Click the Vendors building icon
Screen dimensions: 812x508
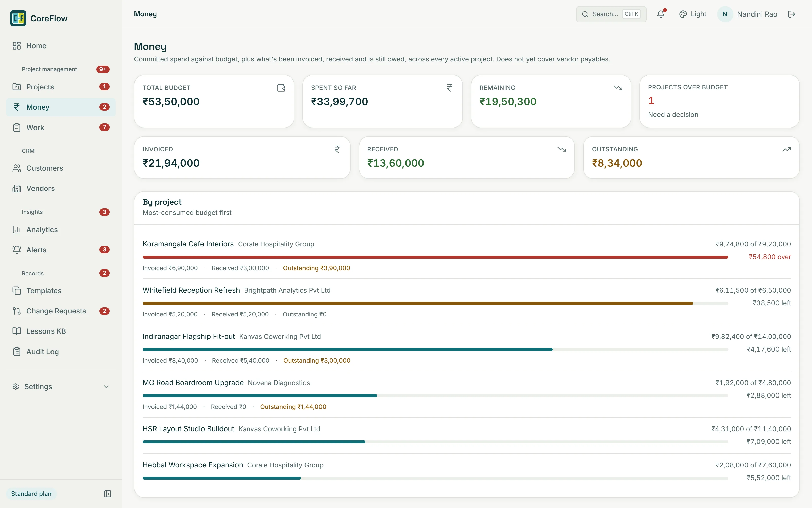(17, 188)
